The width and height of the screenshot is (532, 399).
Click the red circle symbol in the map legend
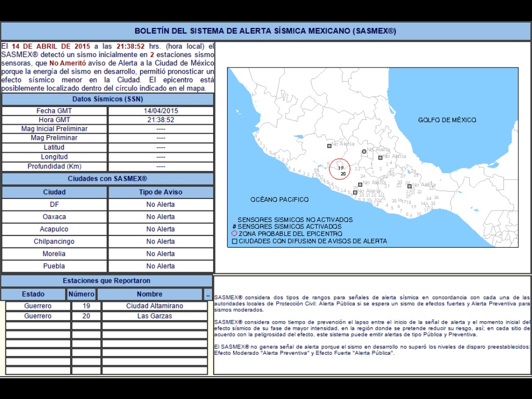pyautogui.click(x=234, y=233)
